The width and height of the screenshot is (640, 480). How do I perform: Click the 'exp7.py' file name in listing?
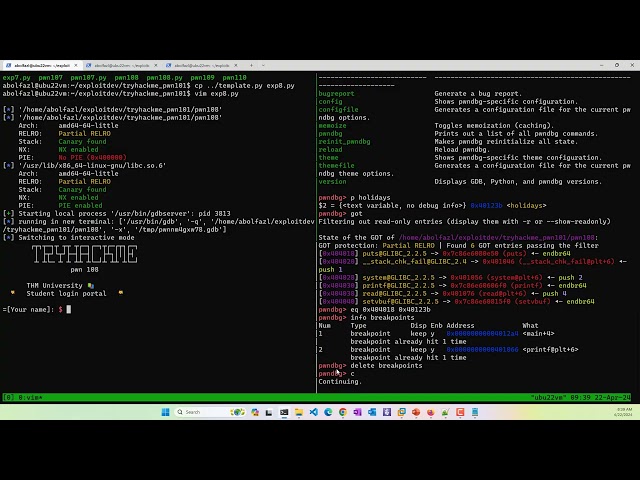(16, 78)
